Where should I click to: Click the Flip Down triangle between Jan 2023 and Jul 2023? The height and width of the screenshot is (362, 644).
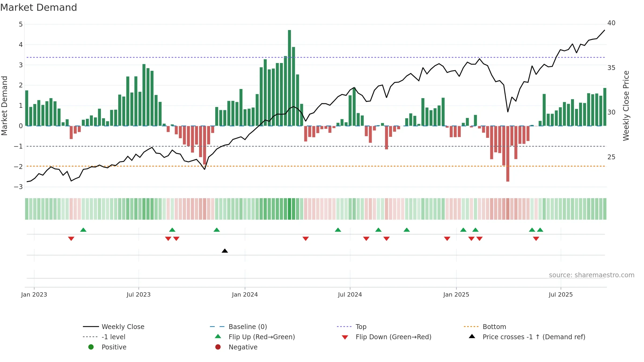71,239
